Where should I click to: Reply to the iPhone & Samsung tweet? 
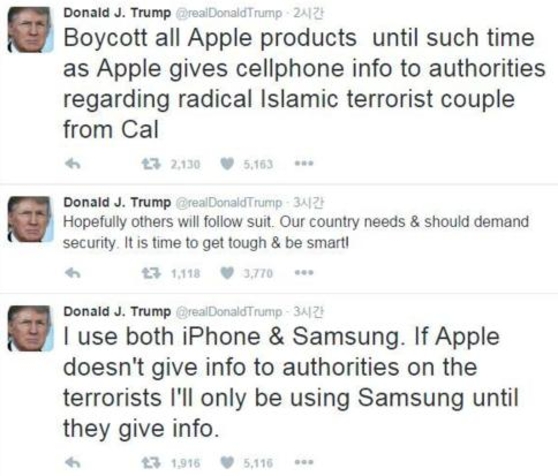[73, 462]
